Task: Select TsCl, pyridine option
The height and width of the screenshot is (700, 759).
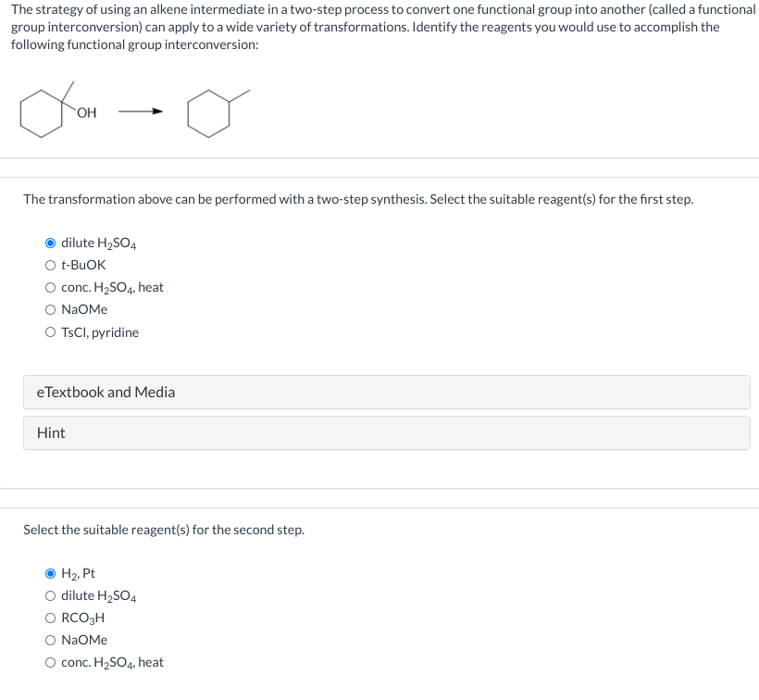Action: pos(50,332)
